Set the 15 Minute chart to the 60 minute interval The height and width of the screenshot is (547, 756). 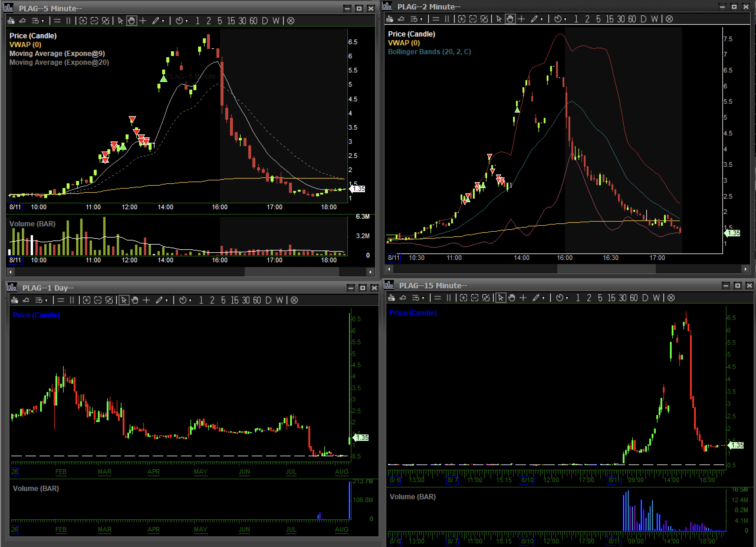634,298
